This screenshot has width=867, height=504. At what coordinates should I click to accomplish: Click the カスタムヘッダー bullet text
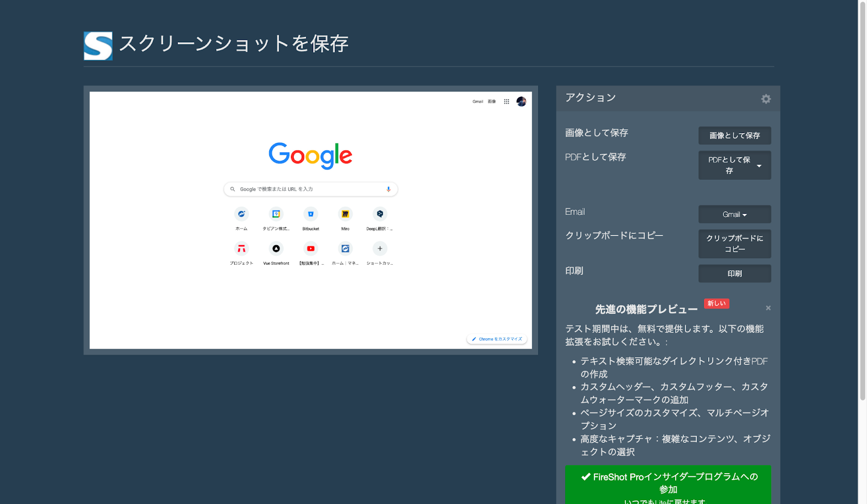click(x=674, y=393)
